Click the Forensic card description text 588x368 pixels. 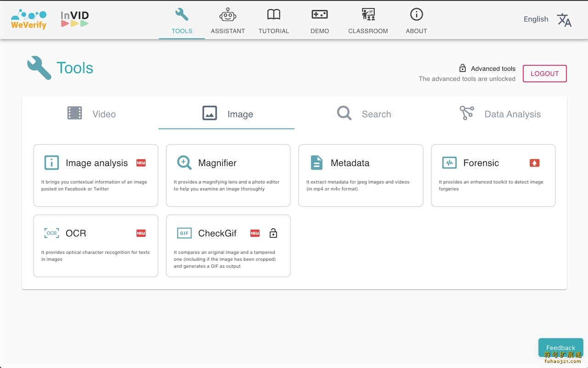point(491,185)
